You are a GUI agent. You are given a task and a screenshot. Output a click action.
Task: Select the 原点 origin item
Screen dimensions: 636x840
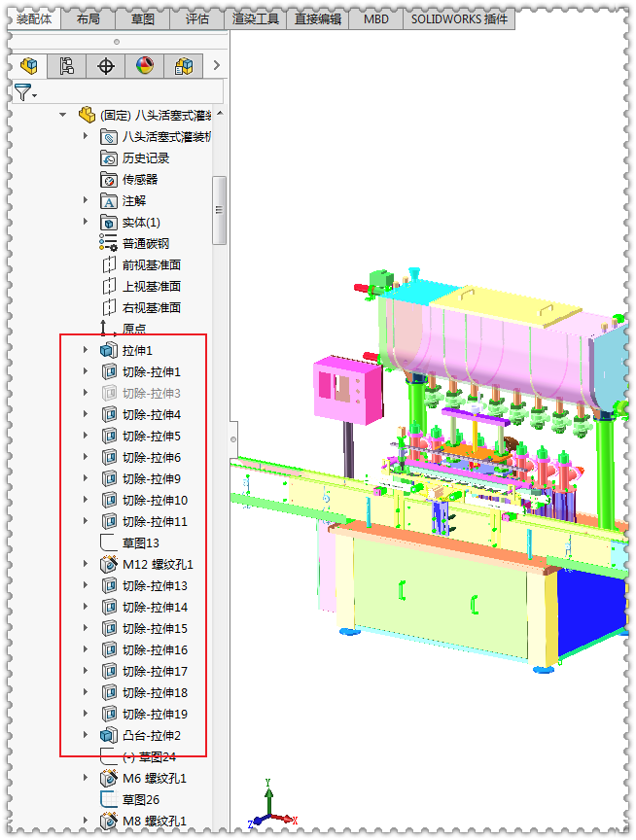click(134, 329)
